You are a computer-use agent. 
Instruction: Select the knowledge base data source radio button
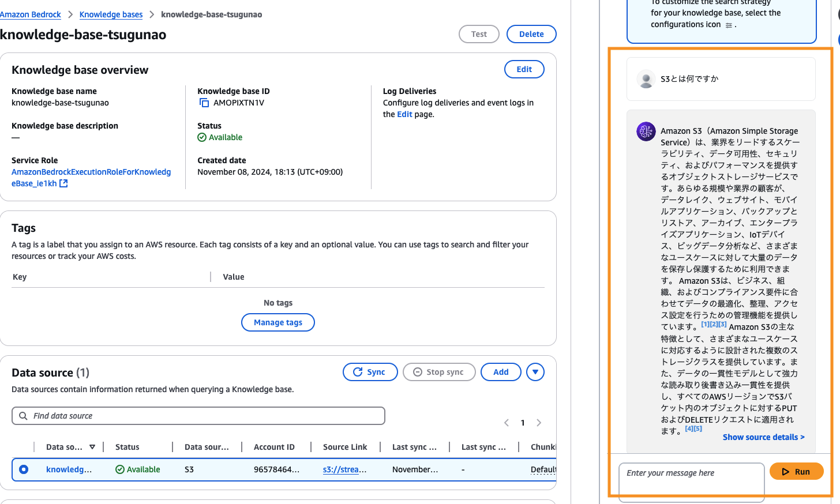(24, 469)
